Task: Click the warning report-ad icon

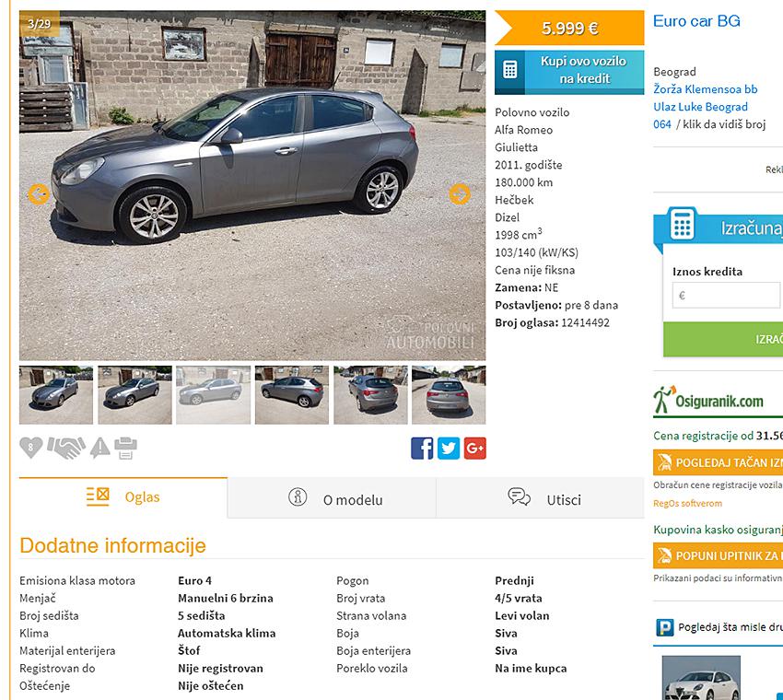Action: point(99,448)
